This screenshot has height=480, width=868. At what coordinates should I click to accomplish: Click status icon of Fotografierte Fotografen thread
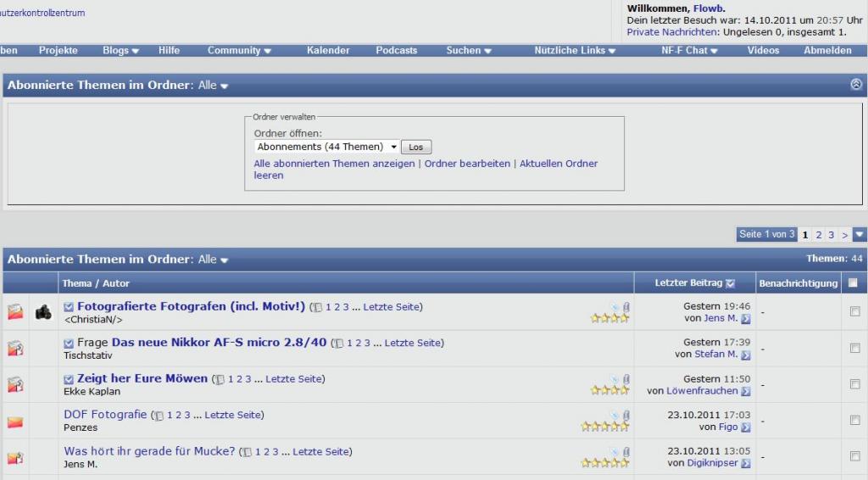15,312
